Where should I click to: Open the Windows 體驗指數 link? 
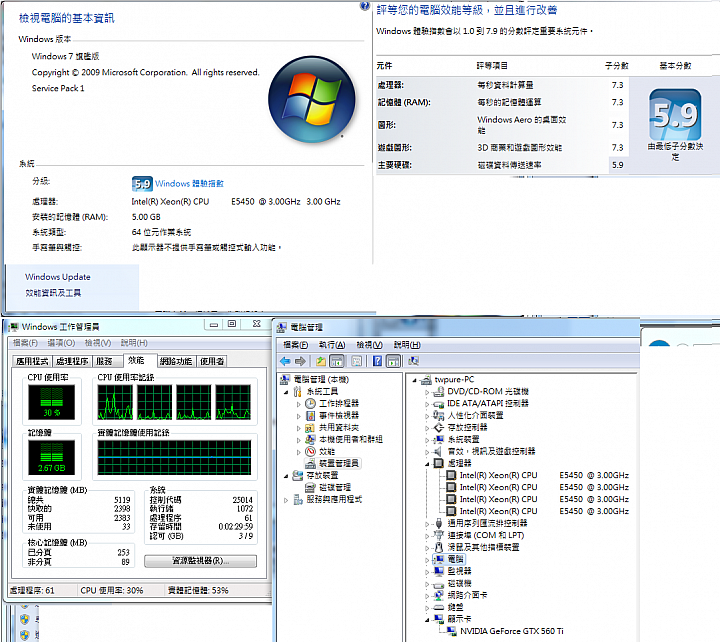[x=189, y=184]
